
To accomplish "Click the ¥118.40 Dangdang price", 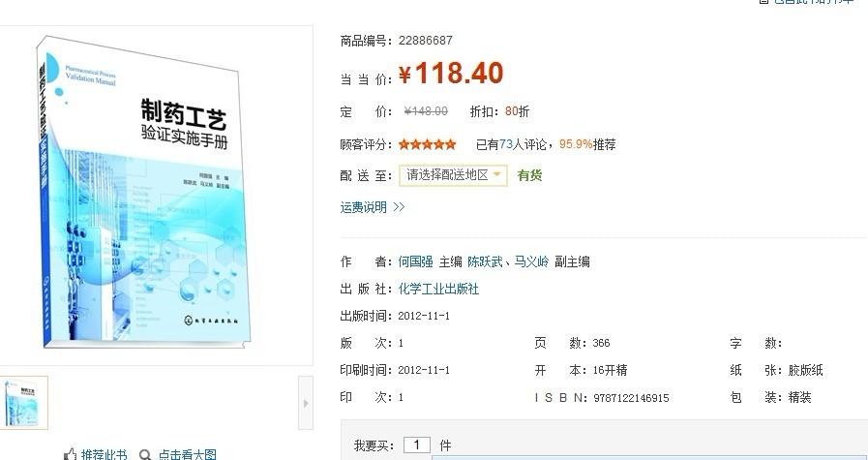I will [451, 74].
